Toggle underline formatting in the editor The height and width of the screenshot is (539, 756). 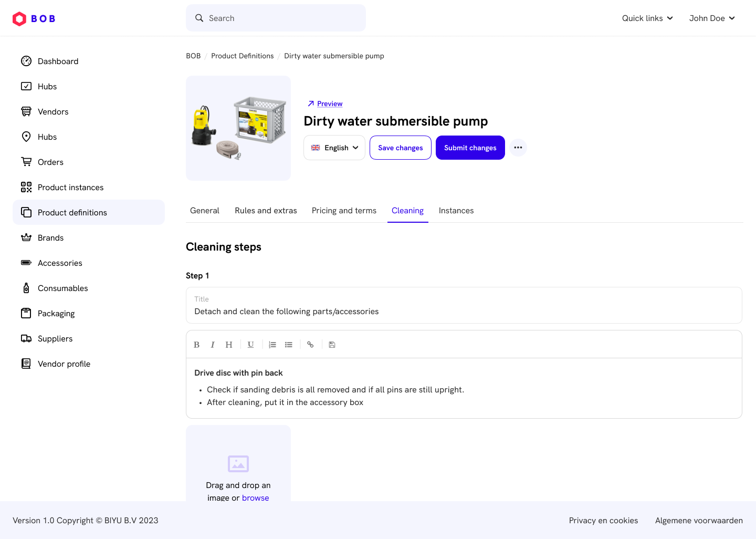click(251, 345)
